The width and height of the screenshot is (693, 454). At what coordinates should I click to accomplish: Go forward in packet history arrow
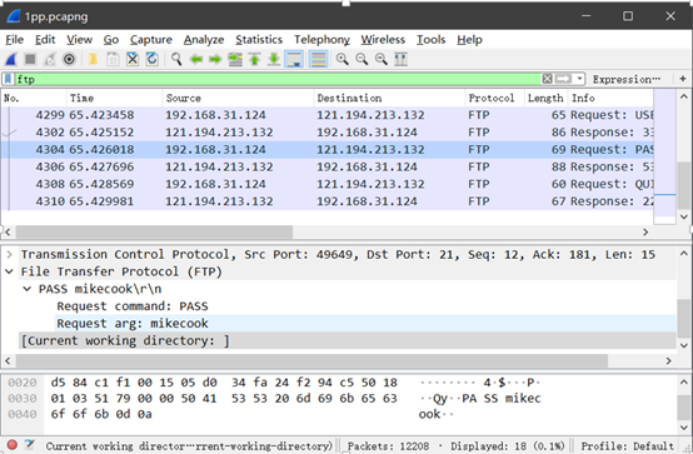[x=215, y=59]
